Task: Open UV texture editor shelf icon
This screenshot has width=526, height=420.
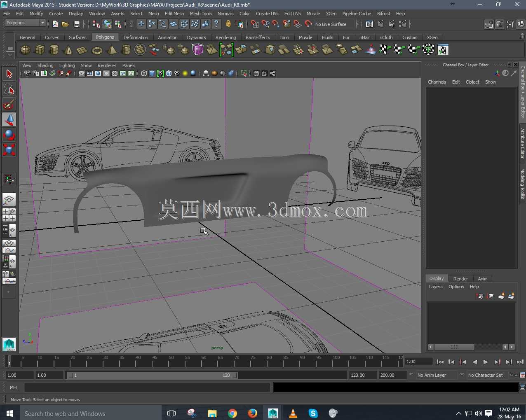Action: point(443,50)
